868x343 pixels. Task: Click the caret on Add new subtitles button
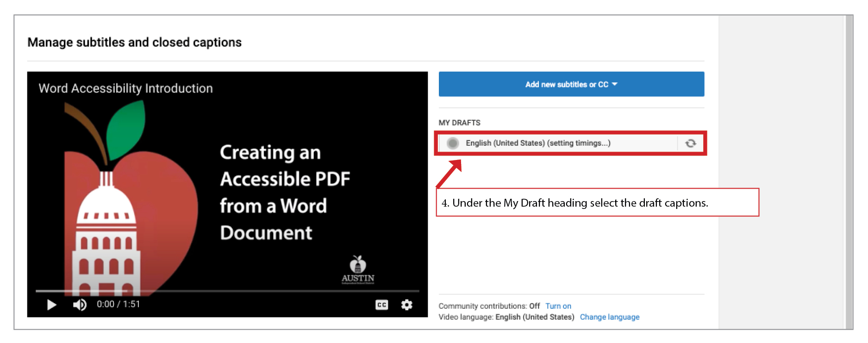click(615, 84)
